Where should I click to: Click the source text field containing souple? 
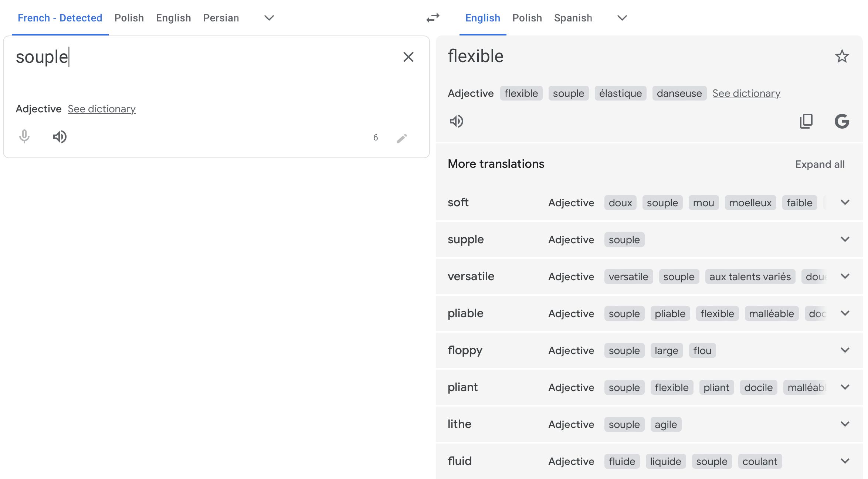click(203, 57)
